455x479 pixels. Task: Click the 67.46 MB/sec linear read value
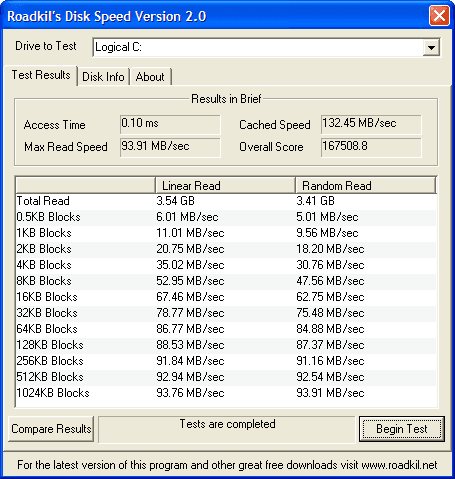pos(190,297)
